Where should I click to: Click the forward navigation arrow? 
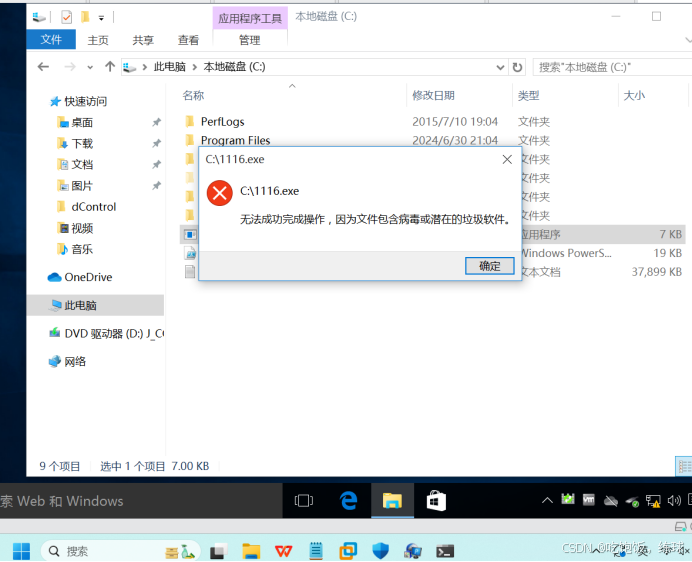point(69,67)
